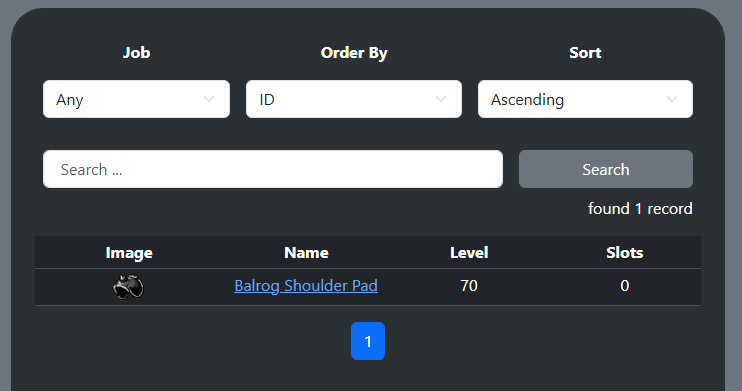
Task: Open the Balrog Shoulder Pad link
Action: [306, 286]
